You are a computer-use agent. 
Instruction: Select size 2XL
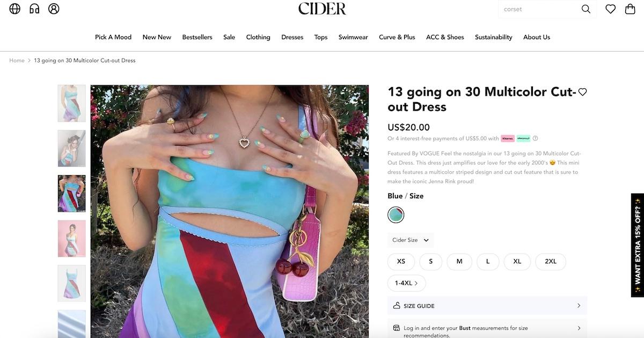[x=551, y=261]
